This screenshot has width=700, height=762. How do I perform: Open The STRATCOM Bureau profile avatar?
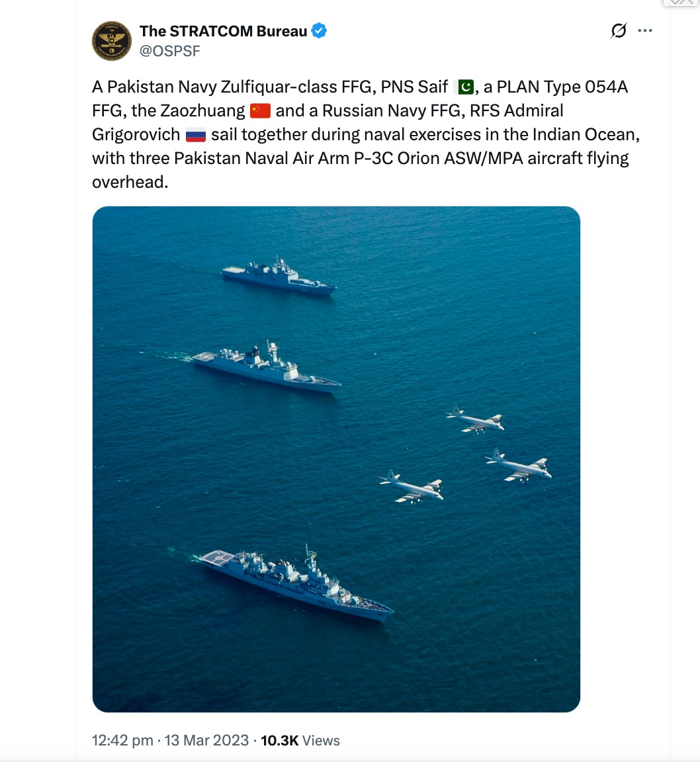(112, 41)
